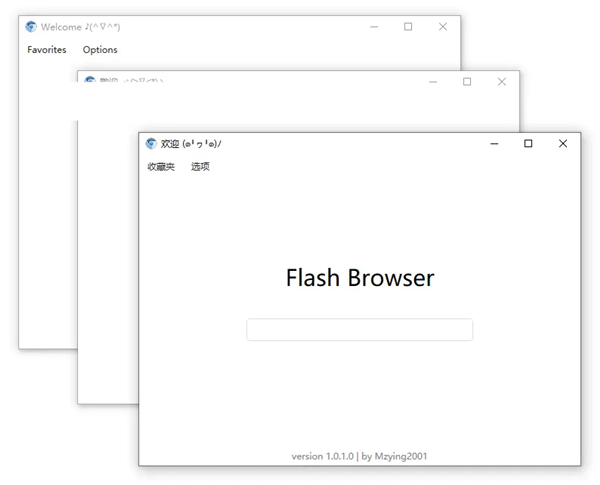Maximize the front 欢迎 window
The width and height of the screenshot is (600, 485).
click(528, 143)
